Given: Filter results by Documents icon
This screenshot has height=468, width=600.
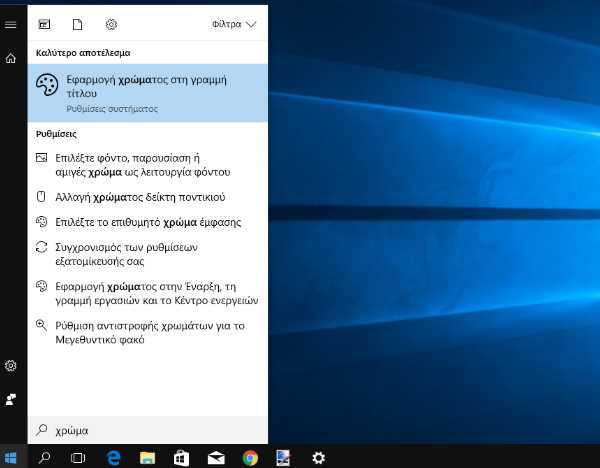Looking at the screenshot, I should 78,24.
